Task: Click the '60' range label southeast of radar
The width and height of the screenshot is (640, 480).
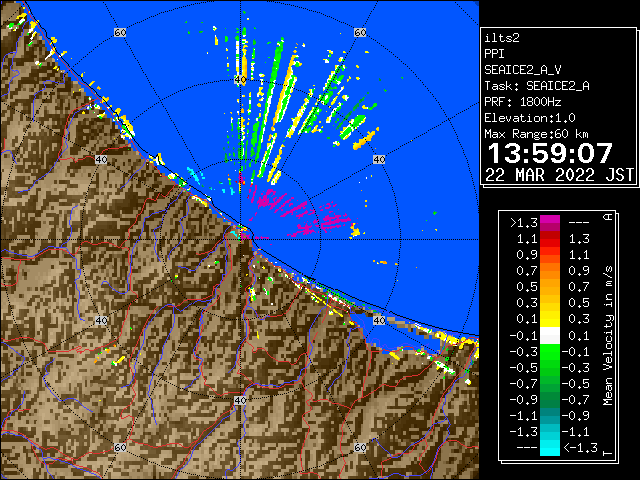Action: tap(360, 448)
